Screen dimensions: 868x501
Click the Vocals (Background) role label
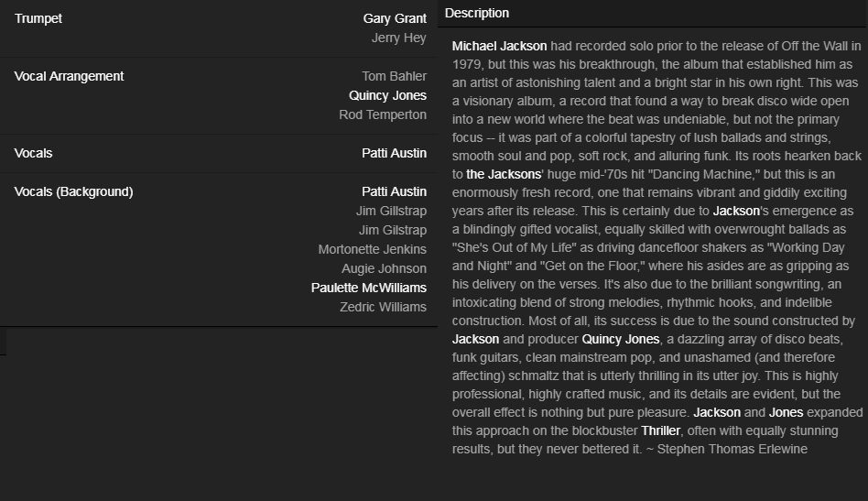[x=74, y=191]
